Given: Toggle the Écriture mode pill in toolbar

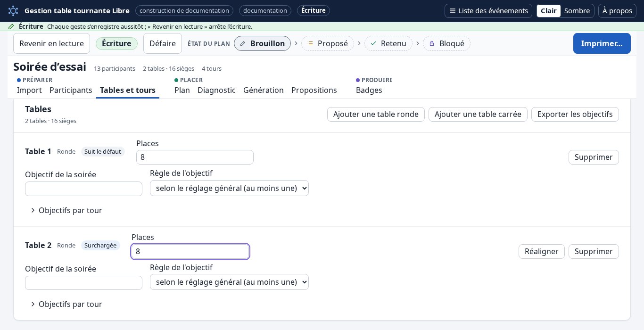Looking at the screenshot, I should click(116, 43).
